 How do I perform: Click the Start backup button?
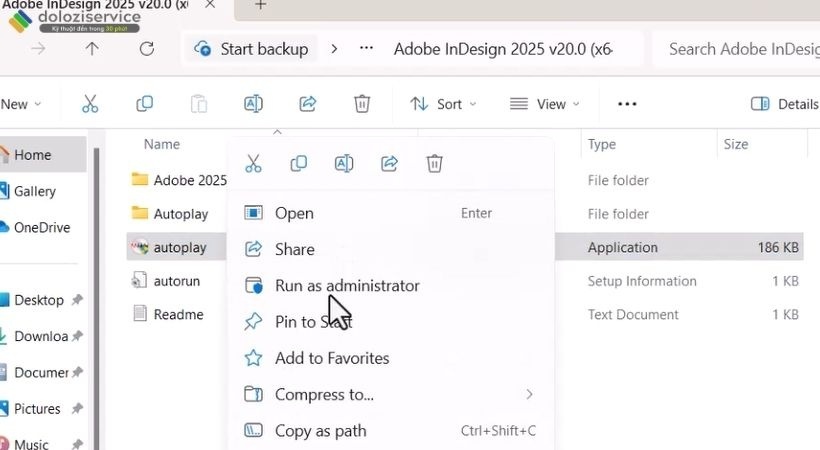coord(252,49)
